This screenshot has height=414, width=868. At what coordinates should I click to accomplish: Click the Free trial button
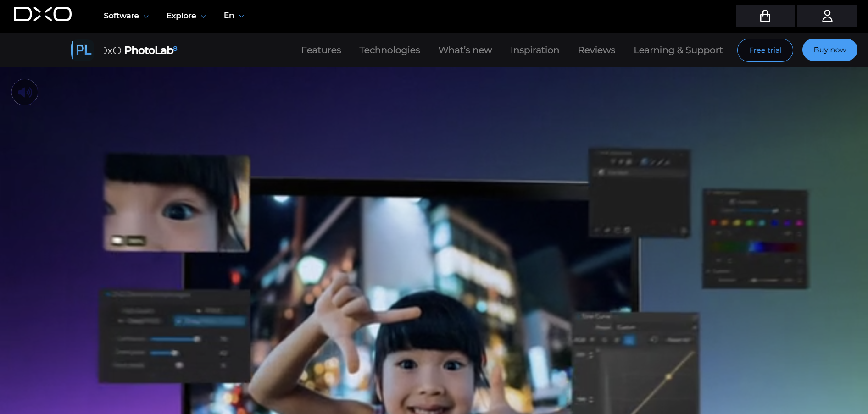pos(765,50)
